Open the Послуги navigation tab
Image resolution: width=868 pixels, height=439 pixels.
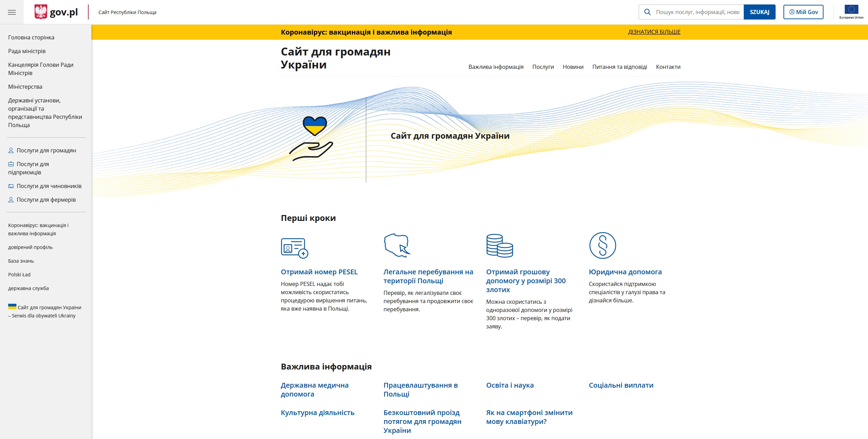point(543,67)
